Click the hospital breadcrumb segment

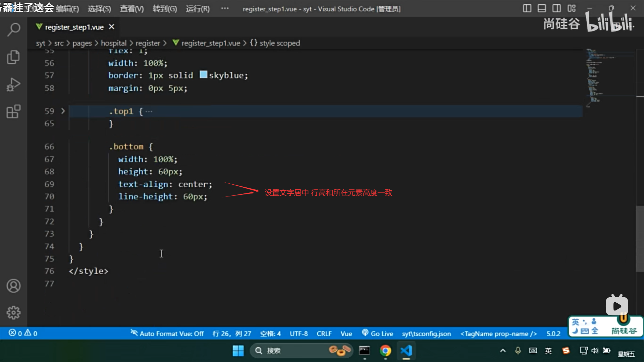114,43
